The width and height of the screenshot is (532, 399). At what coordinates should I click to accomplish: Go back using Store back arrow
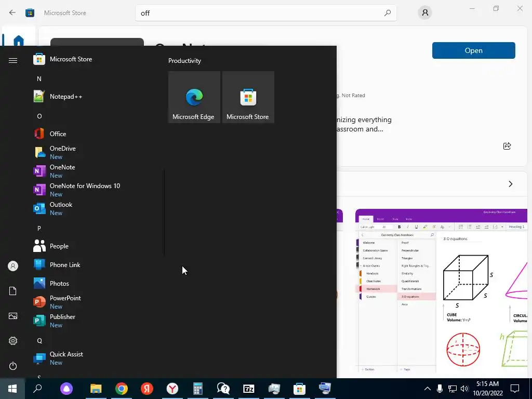[x=12, y=13]
